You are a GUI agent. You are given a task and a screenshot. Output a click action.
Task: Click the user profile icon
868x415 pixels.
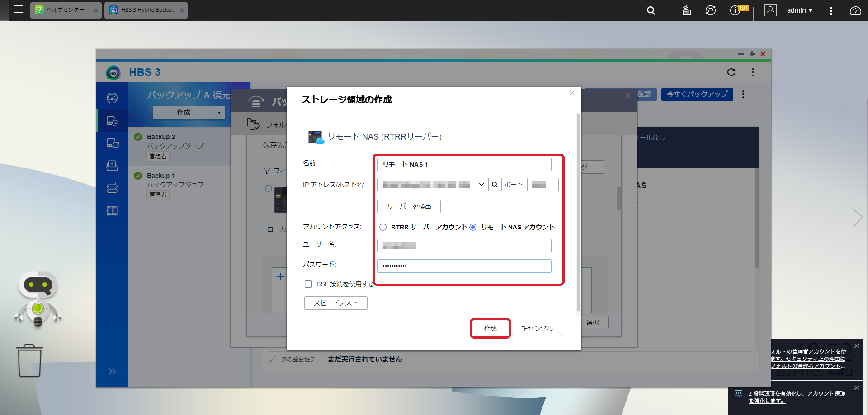pos(770,10)
